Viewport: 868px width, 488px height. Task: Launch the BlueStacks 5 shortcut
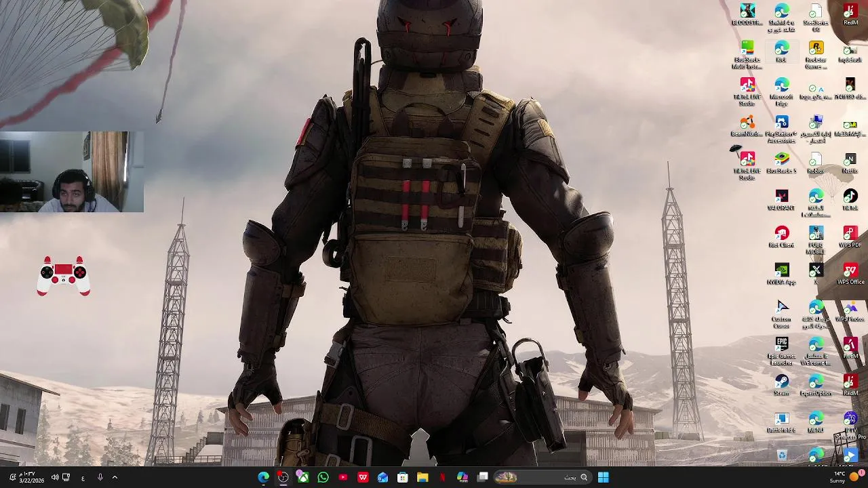coord(781,163)
